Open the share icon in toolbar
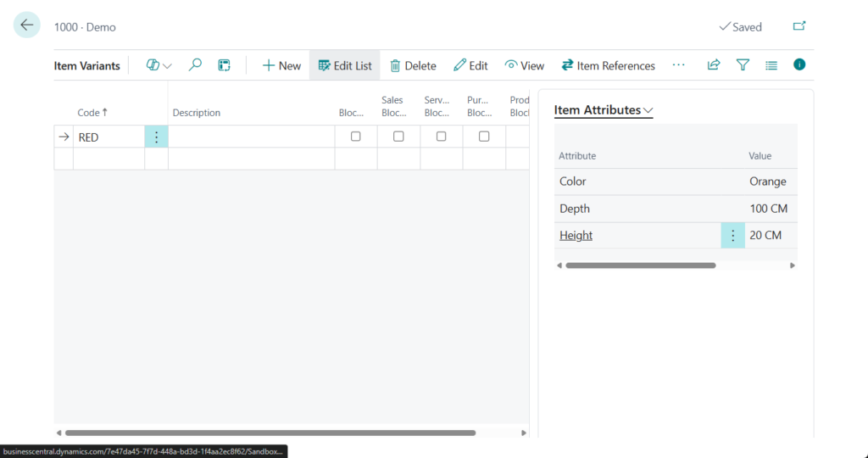 pyautogui.click(x=714, y=65)
